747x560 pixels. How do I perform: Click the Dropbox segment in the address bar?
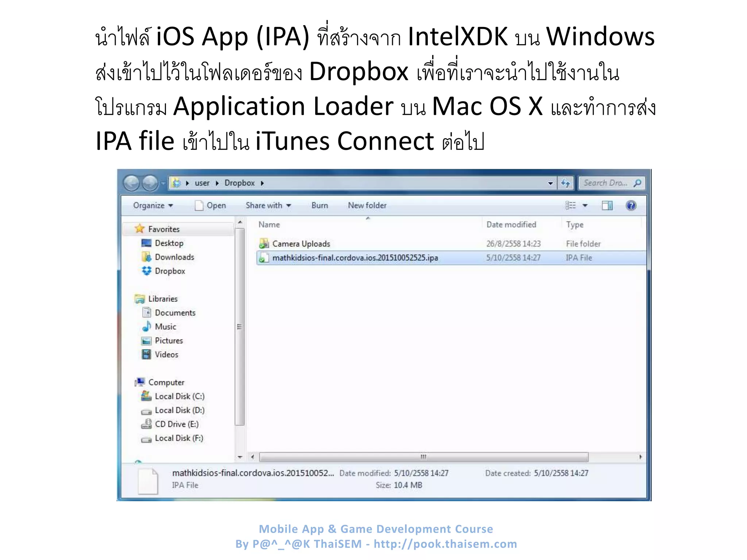click(239, 183)
